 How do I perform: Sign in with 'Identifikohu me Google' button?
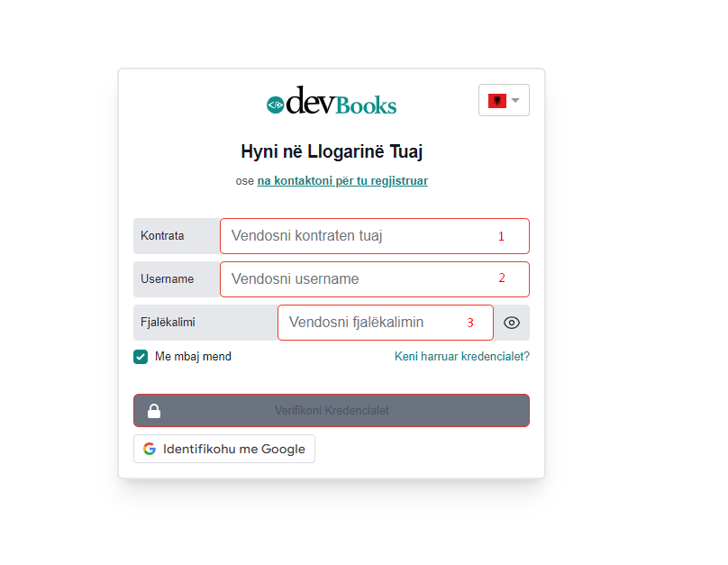coord(224,449)
